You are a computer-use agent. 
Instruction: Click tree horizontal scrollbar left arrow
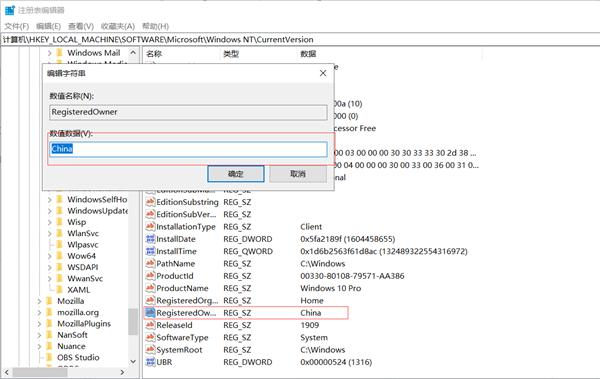click(x=7, y=372)
